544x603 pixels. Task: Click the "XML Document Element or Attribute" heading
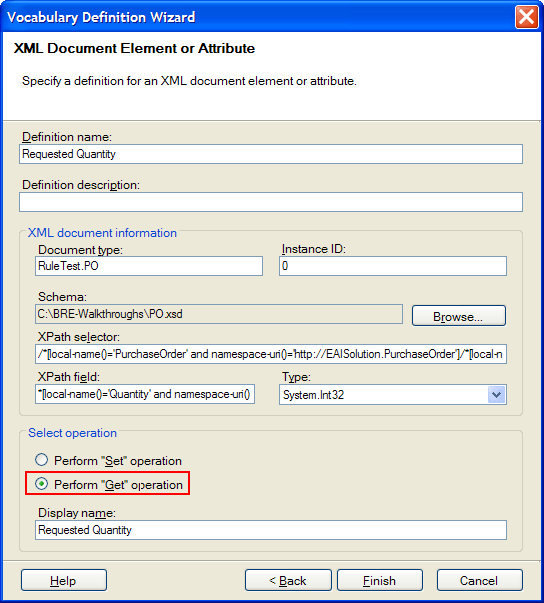point(134,48)
